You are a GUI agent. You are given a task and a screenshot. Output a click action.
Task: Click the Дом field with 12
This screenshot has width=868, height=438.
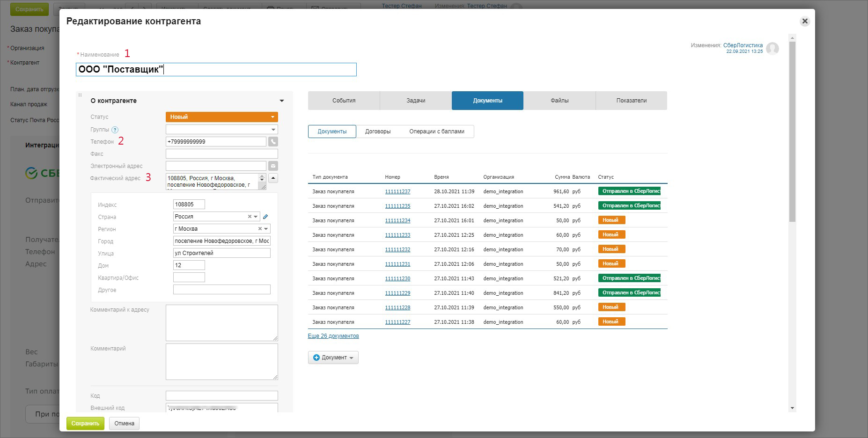189,265
